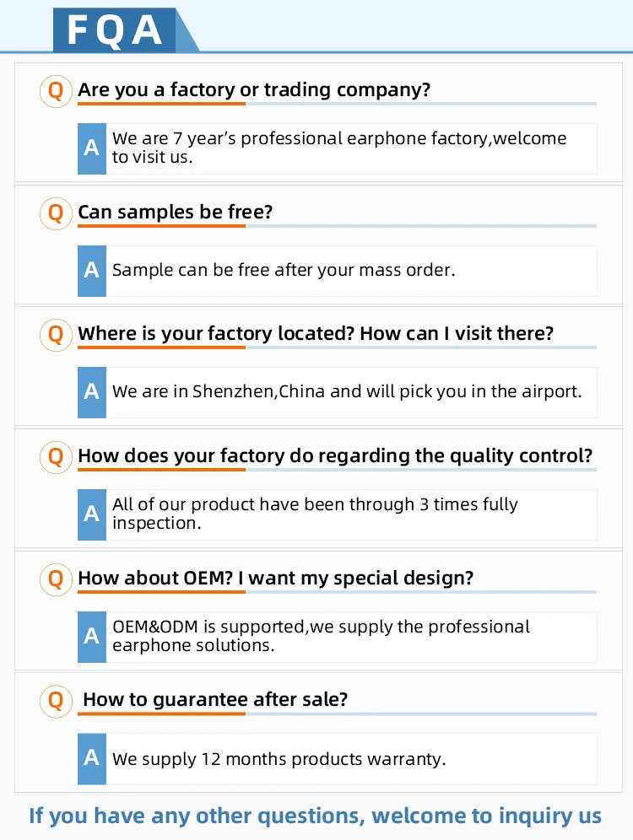Expand 'Where is your factory located?' question

point(316,334)
